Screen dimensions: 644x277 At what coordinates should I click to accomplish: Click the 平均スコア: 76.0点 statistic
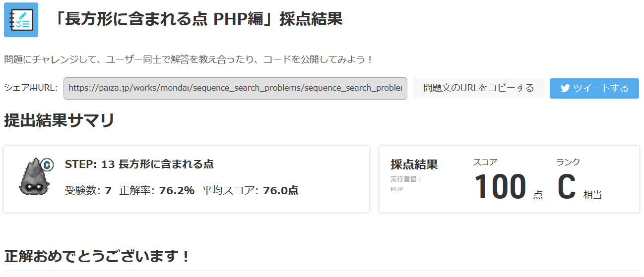(x=250, y=190)
